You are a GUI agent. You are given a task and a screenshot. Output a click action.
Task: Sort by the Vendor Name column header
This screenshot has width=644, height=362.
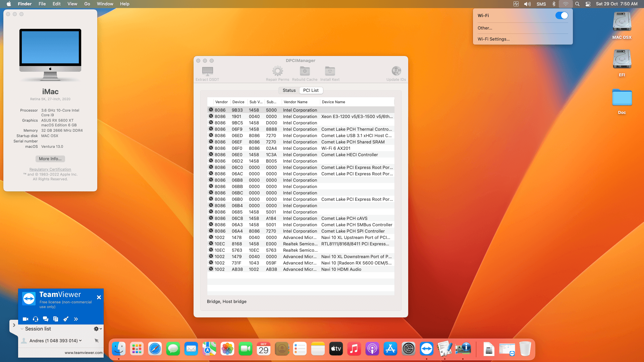coord(300,102)
